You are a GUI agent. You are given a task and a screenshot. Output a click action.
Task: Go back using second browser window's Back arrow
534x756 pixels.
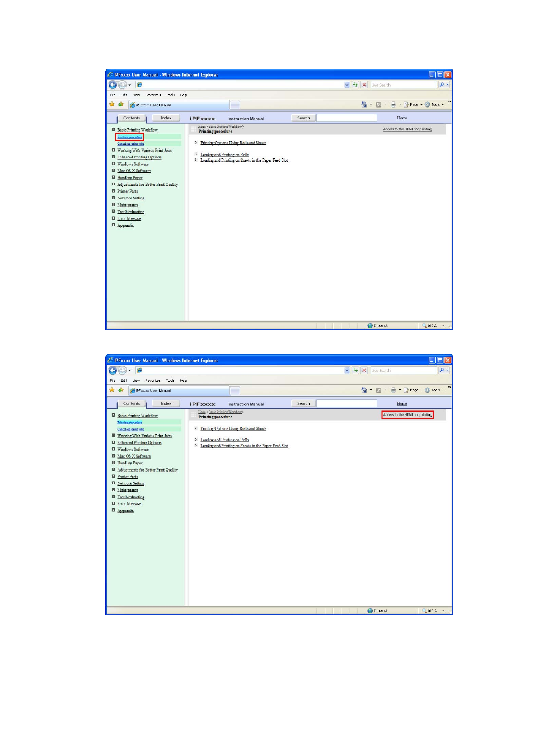[113, 371]
